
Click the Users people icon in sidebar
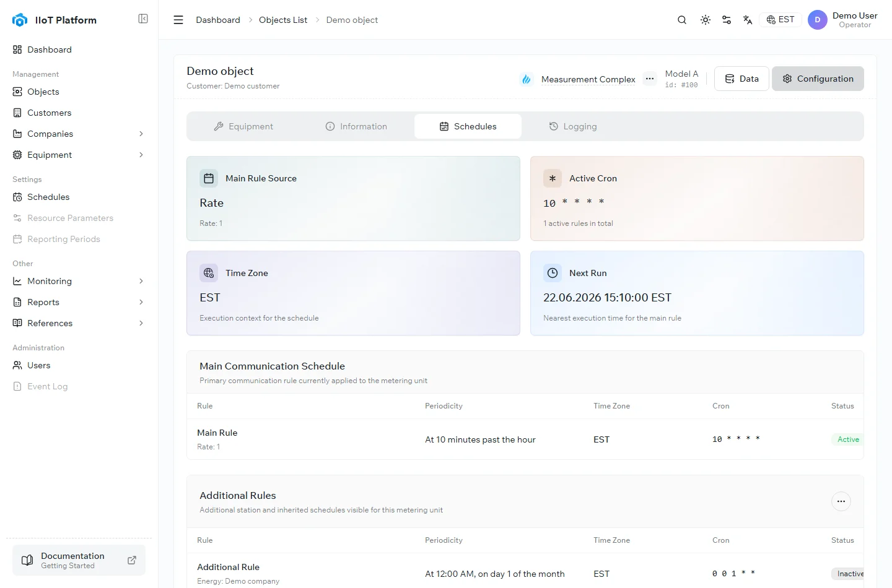[x=17, y=365]
